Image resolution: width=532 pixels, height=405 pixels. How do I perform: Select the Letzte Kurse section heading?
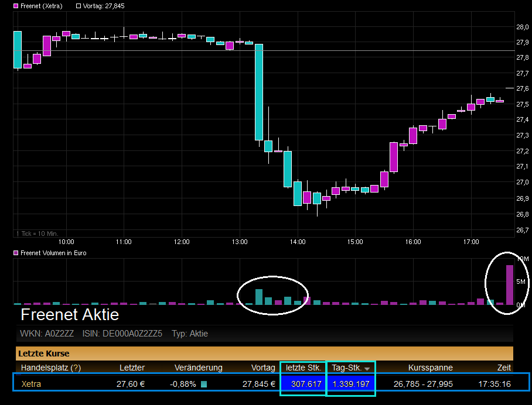click(x=44, y=353)
